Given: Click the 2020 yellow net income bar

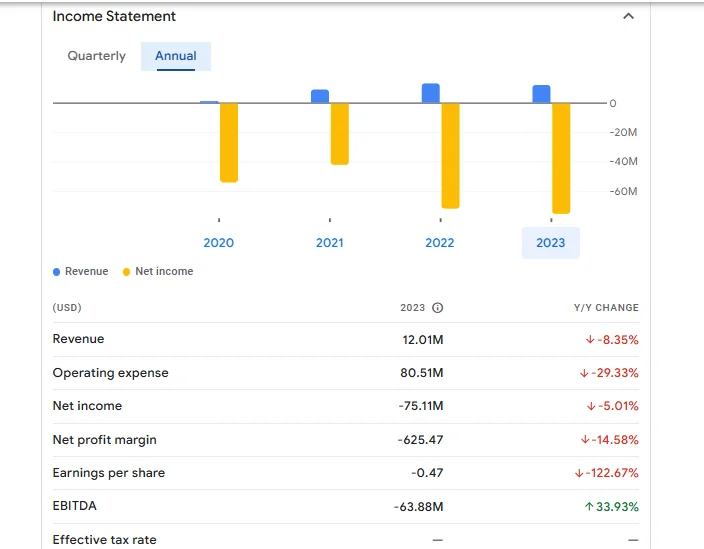Looking at the screenshot, I should (229, 142).
